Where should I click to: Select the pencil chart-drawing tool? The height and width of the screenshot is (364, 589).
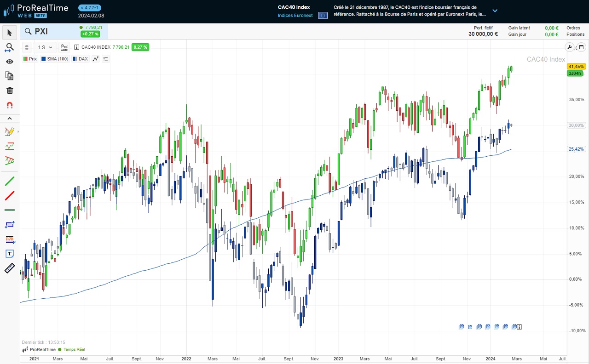[x=10, y=131]
